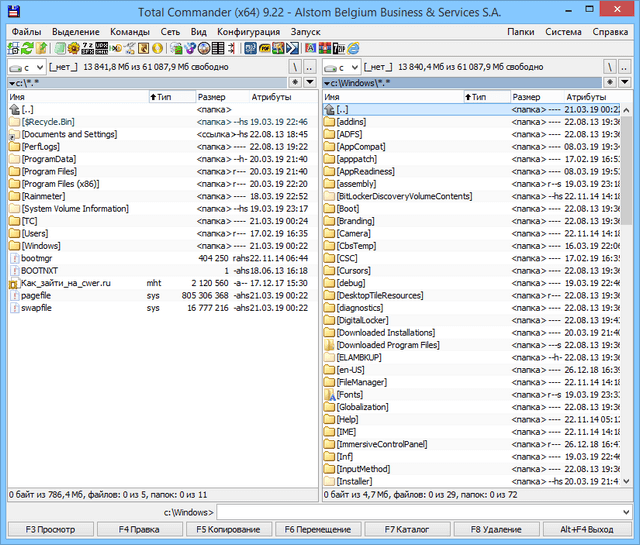Open Internet Explorer from the toolbar

click(x=353, y=48)
